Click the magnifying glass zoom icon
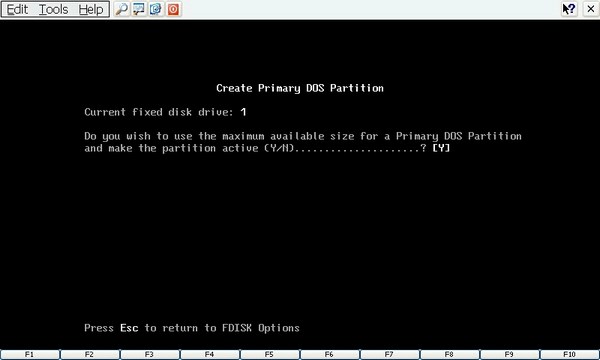600x360 pixels. click(x=121, y=9)
